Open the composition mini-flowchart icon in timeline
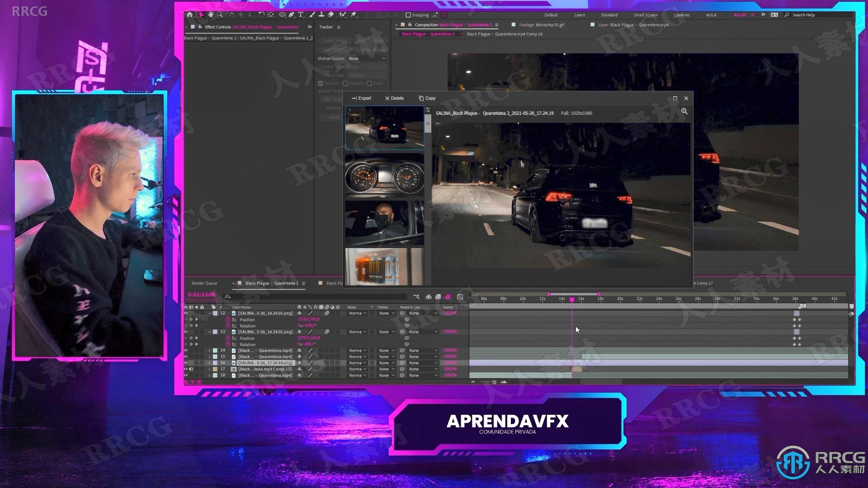This screenshot has height=488, width=868. (x=416, y=297)
